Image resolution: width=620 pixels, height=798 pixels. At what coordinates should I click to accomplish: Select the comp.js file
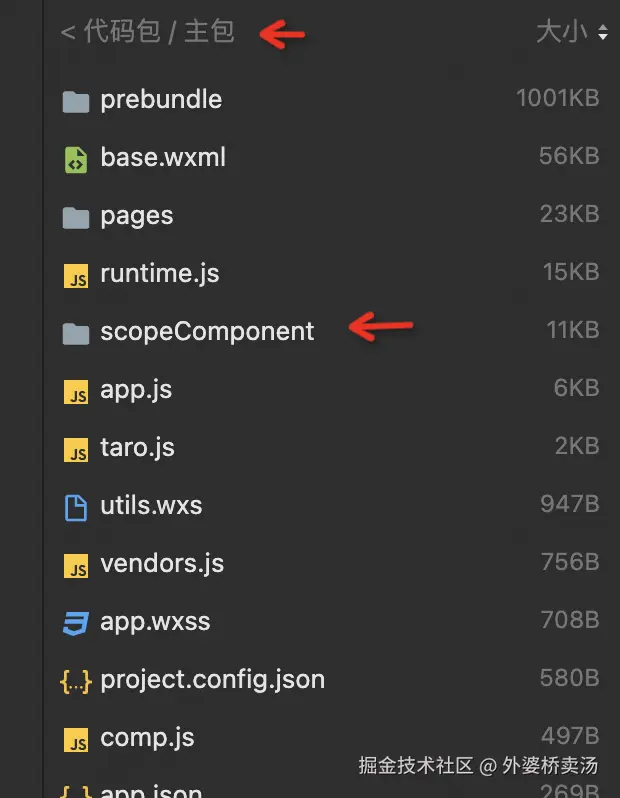click(147, 738)
